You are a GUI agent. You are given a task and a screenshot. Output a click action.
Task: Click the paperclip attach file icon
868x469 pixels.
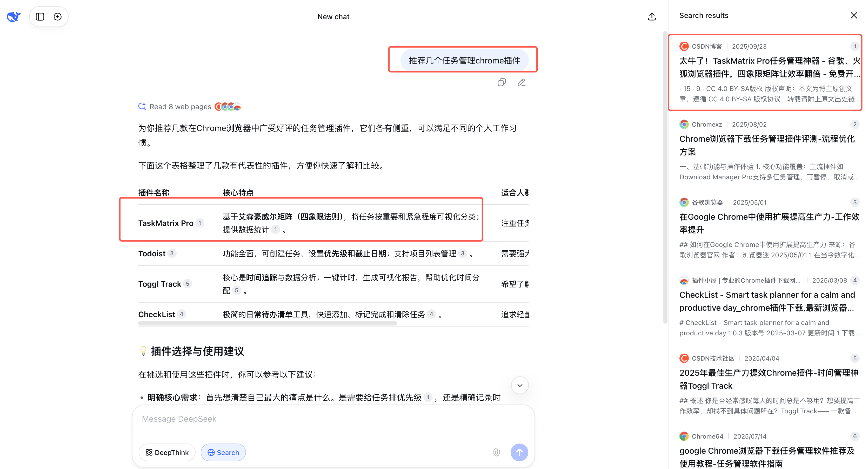[x=496, y=452]
